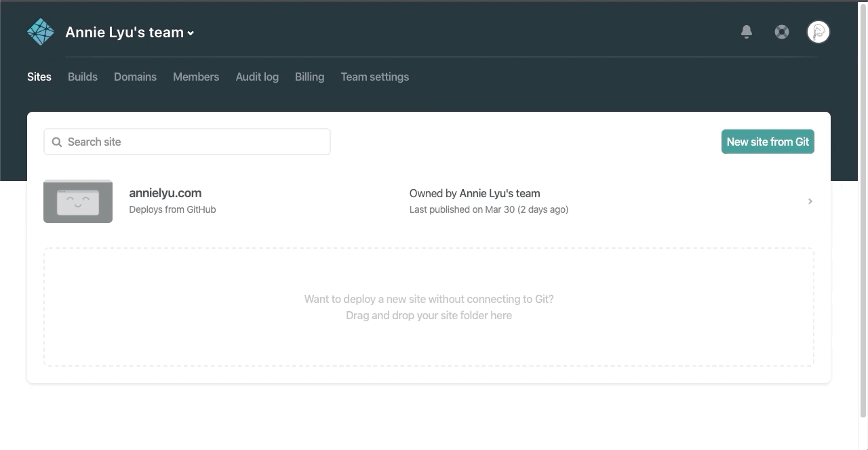Open the user avatar menu
The width and height of the screenshot is (868, 450).
(818, 32)
